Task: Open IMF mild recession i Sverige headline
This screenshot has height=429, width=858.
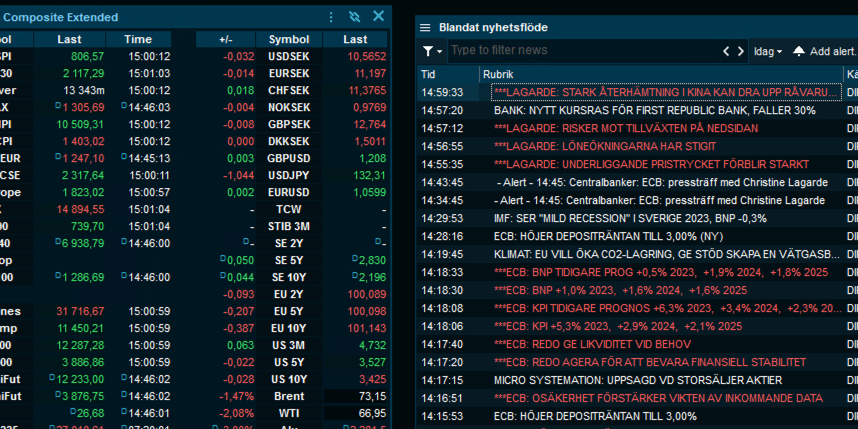Action: point(630,218)
